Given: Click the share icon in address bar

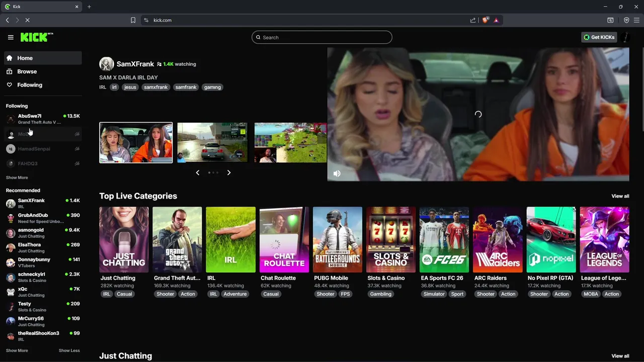Looking at the screenshot, I should click(473, 20).
